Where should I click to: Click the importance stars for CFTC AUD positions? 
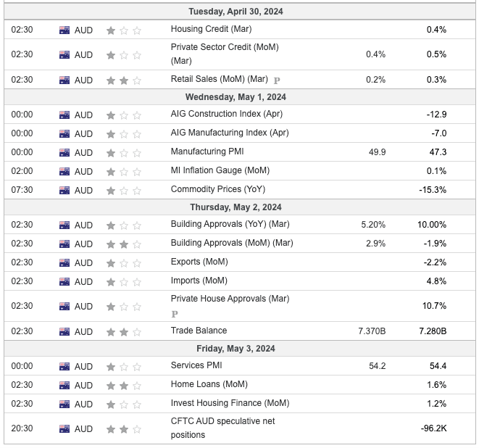click(x=124, y=428)
